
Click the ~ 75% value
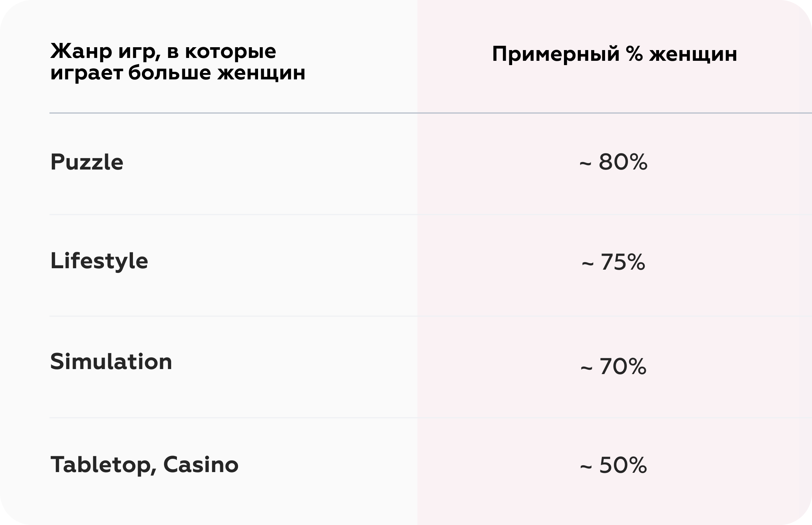tap(613, 262)
